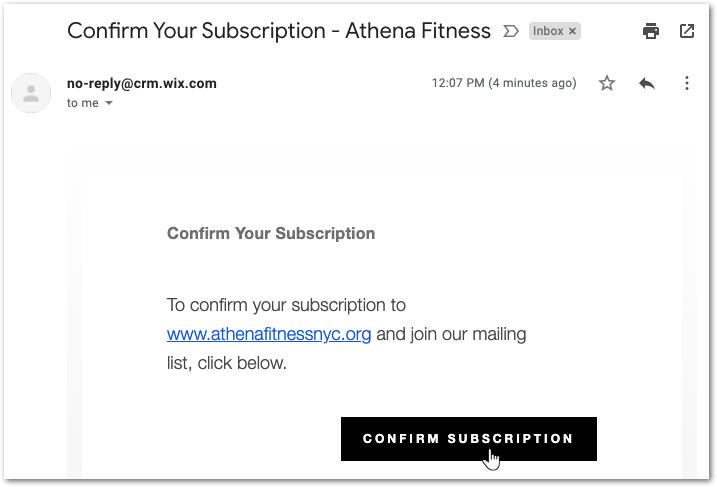Screen dimensions: 717x487
Task: Click the CONFIRM SUBSCRIPTION button
Action: point(469,439)
